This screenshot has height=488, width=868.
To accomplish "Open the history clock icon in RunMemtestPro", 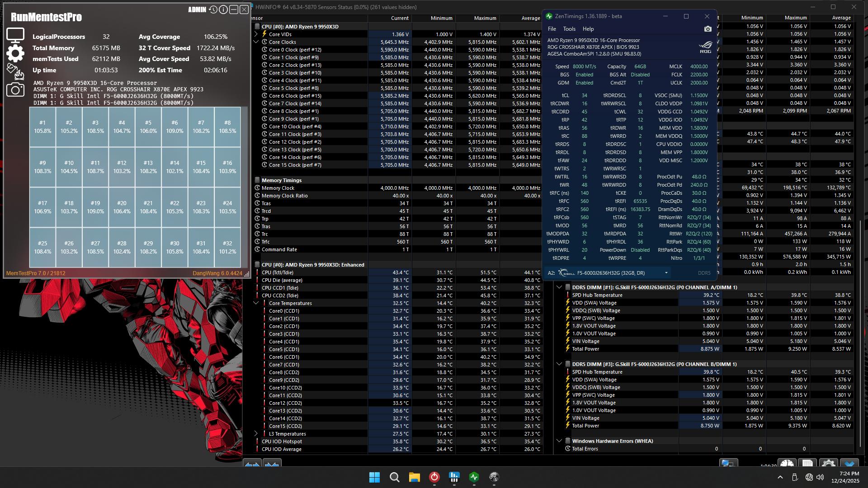I will click(x=213, y=9).
